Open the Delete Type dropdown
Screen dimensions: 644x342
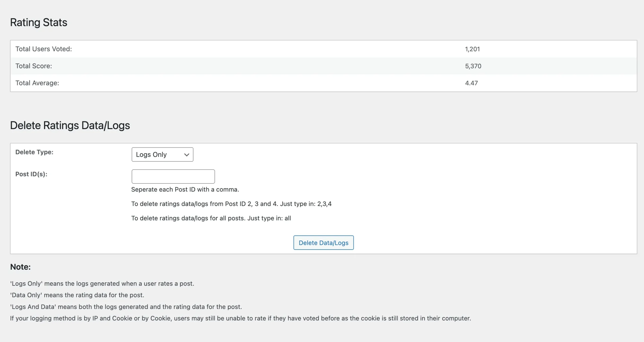[162, 154]
